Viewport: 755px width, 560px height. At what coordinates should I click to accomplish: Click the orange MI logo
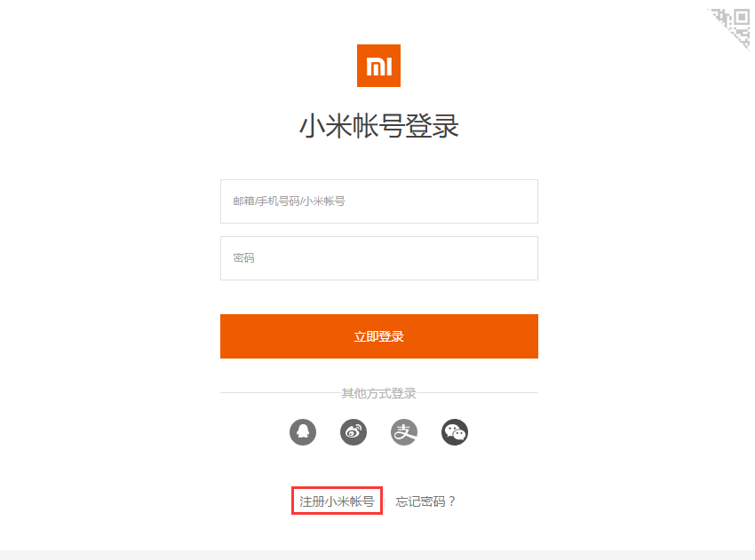point(378,66)
